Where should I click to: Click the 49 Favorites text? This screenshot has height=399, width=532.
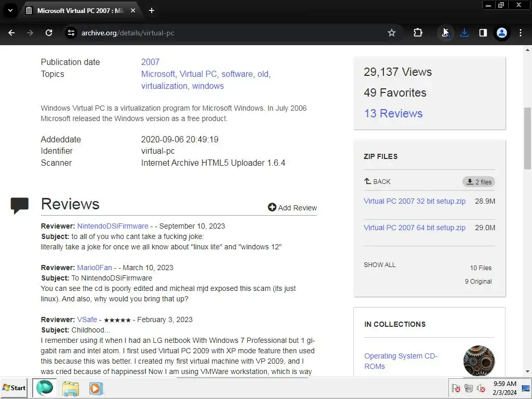click(x=395, y=92)
